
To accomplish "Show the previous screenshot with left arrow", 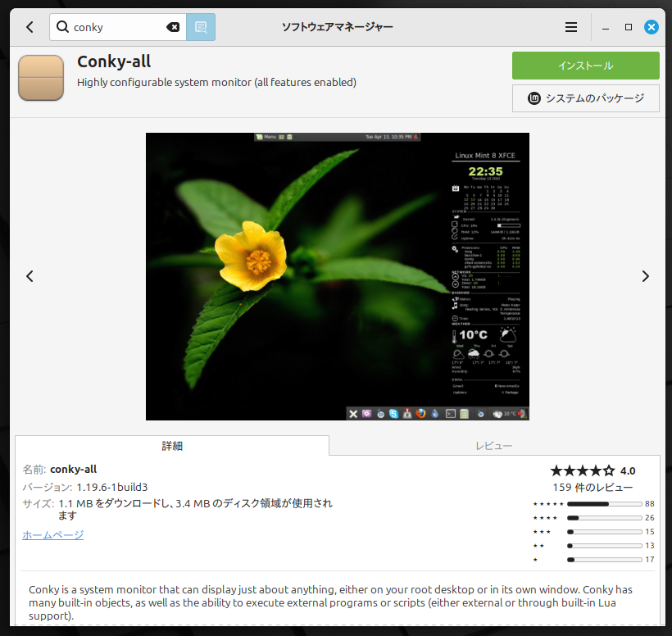I will [30, 276].
